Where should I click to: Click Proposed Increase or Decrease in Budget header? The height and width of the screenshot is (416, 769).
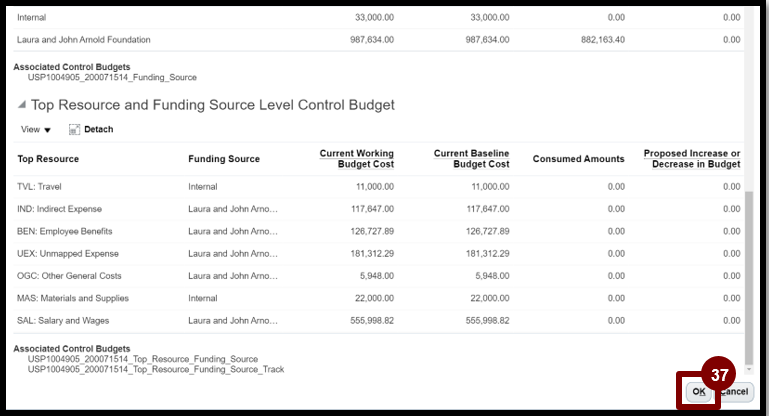pos(691,158)
